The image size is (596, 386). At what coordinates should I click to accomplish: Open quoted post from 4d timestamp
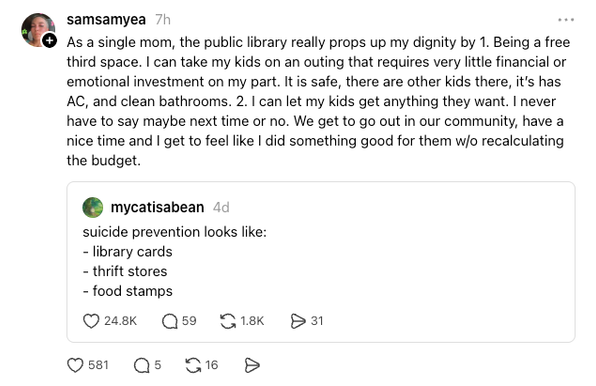pos(221,207)
